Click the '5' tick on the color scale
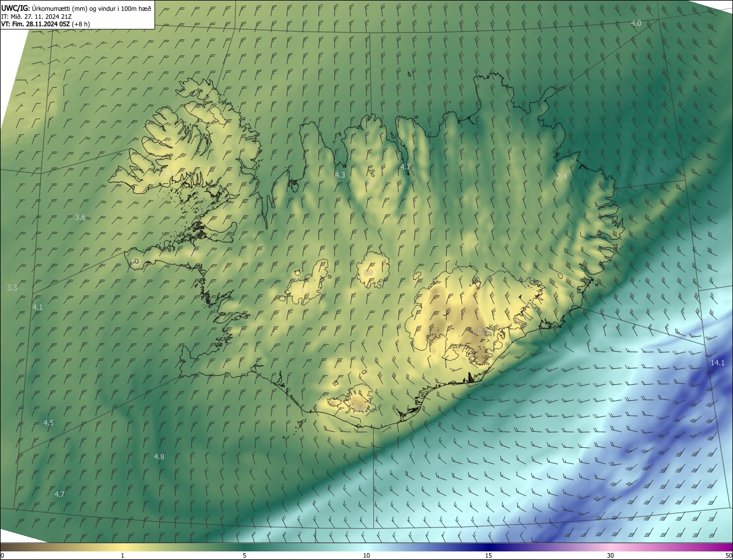The width and height of the screenshot is (733, 560). (x=245, y=555)
